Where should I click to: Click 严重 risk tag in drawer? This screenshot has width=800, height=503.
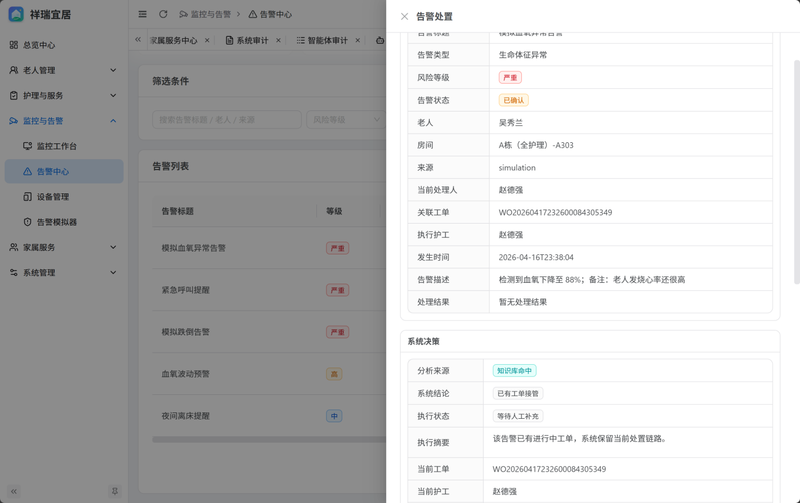(x=510, y=78)
